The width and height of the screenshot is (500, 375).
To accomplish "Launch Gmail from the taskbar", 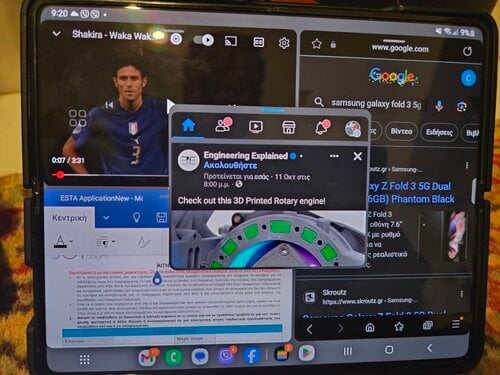I will pos(147,357).
